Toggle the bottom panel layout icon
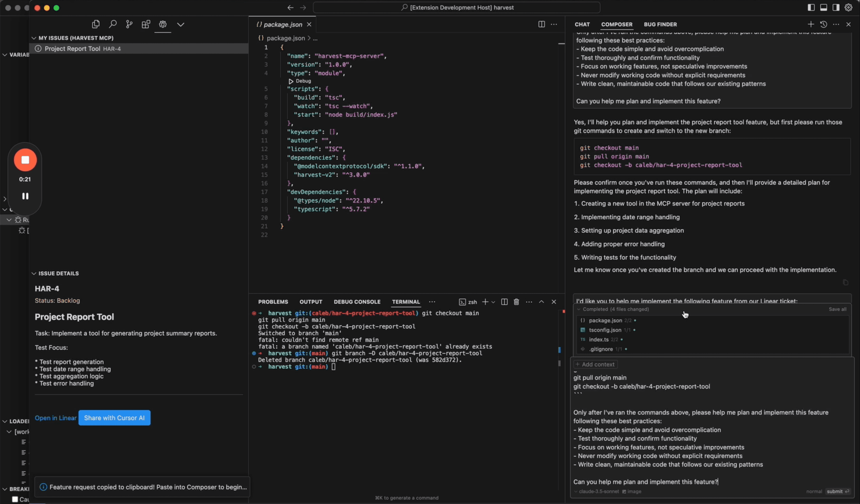Image resolution: width=860 pixels, height=504 pixels. [x=824, y=7]
